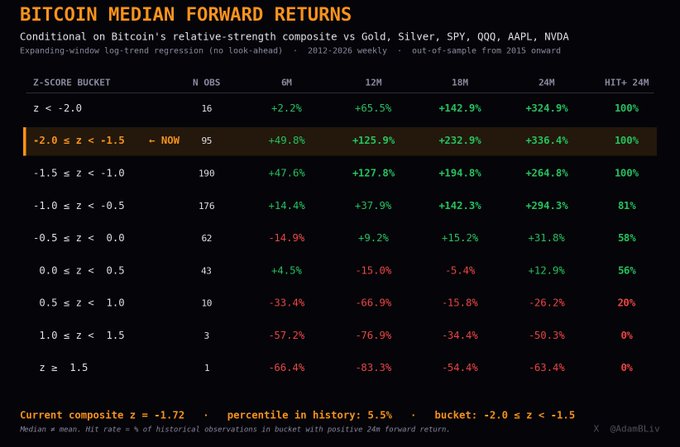Click the '24M' return column header
Viewport: 680px width, 447px height.
click(x=546, y=82)
